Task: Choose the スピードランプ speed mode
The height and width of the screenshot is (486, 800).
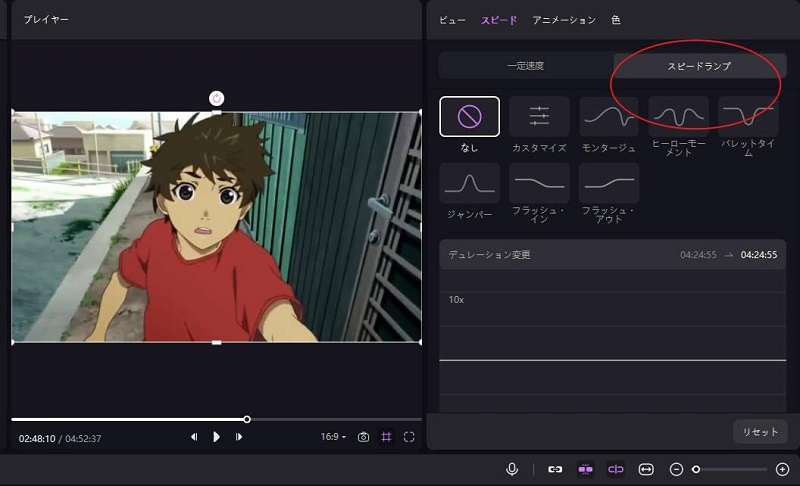Action: pos(699,66)
